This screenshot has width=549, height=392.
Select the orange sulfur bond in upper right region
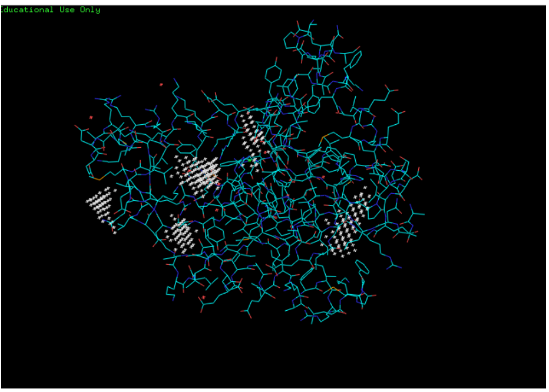(323, 137)
